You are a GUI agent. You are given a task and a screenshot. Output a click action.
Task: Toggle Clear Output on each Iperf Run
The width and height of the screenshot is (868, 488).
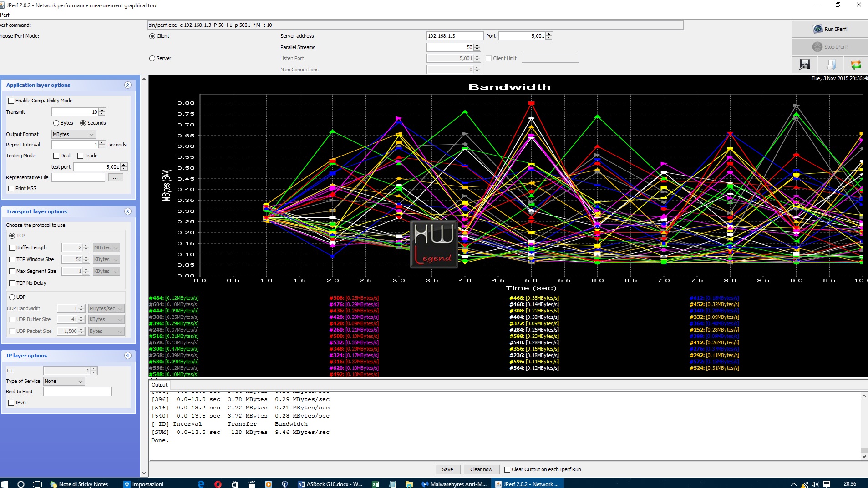tap(507, 469)
